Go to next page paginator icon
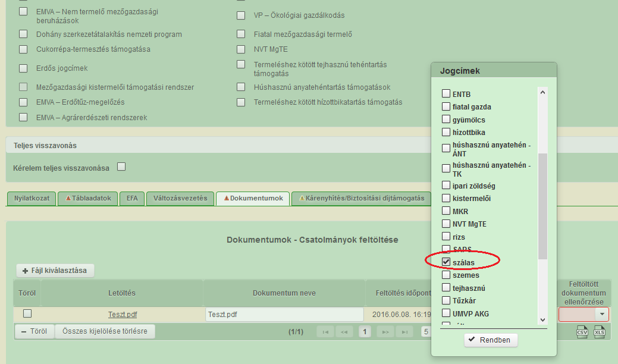 pos(385,332)
